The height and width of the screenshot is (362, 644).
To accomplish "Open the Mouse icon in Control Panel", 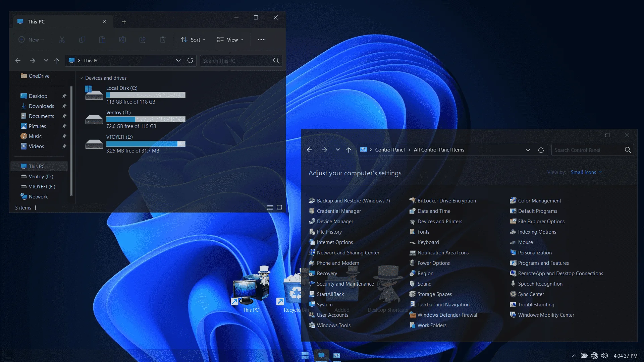I will (513, 242).
